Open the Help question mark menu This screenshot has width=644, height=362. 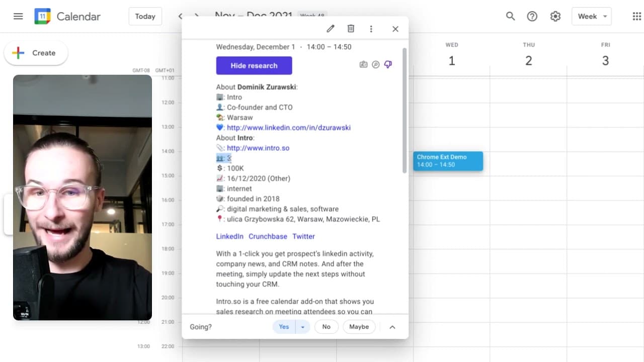[x=532, y=16]
